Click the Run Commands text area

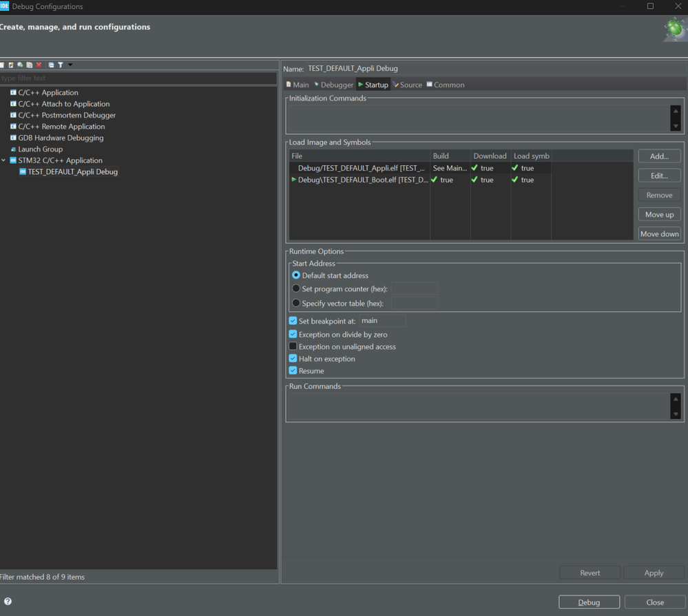click(478, 405)
